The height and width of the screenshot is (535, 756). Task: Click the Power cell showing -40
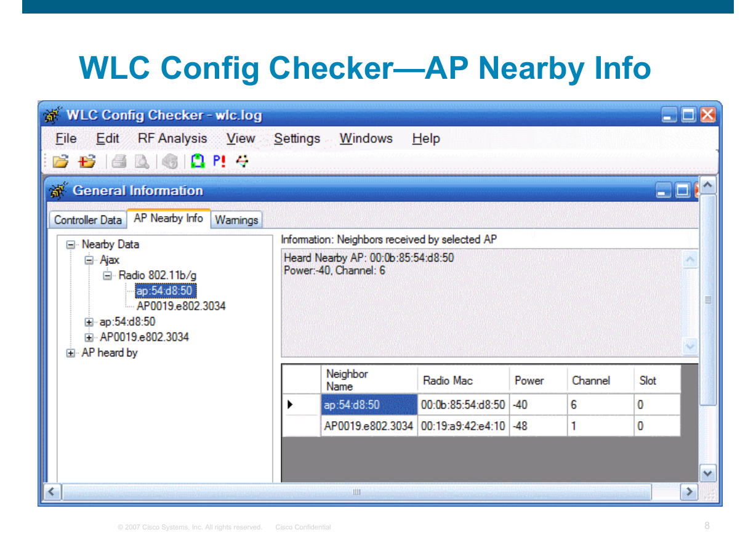point(537,404)
